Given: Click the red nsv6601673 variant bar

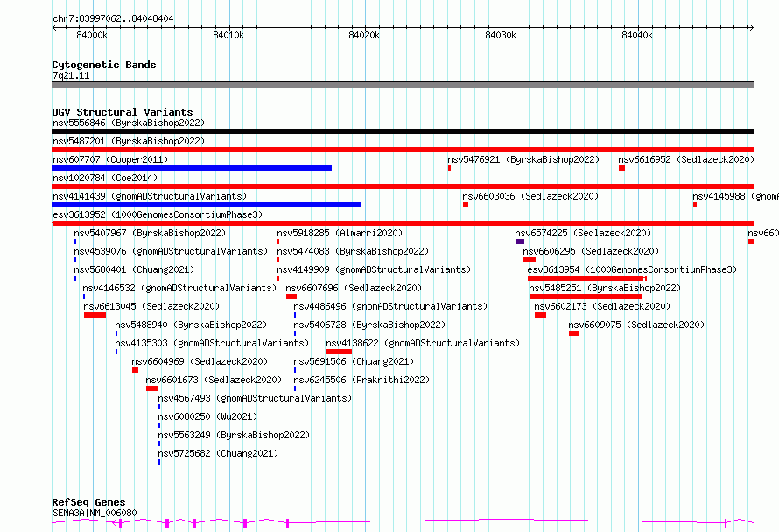Looking at the screenshot, I should tap(152, 388).
